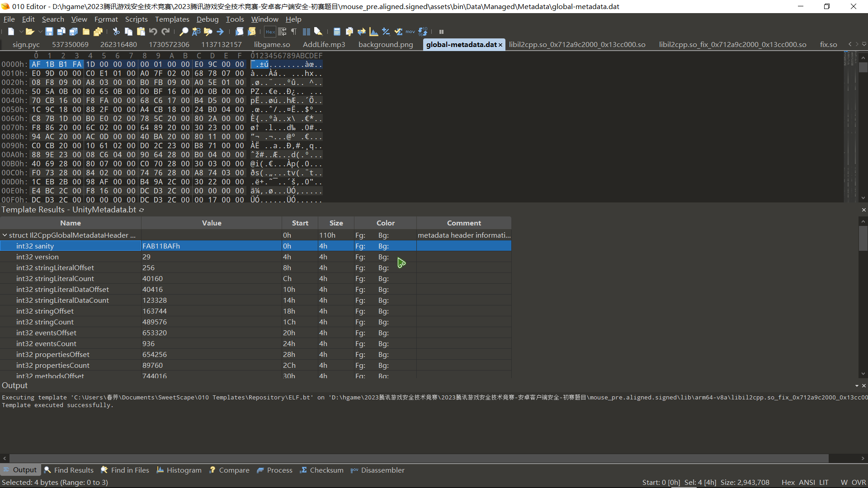The width and height of the screenshot is (868, 488).
Task: Click the Output horizontal scrollbar
Action: coord(419,458)
